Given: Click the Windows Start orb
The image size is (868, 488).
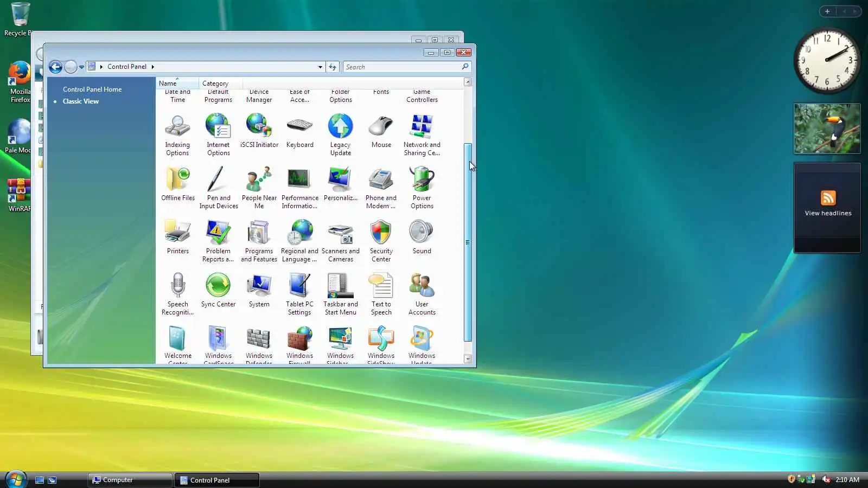Looking at the screenshot, I should point(16,479).
